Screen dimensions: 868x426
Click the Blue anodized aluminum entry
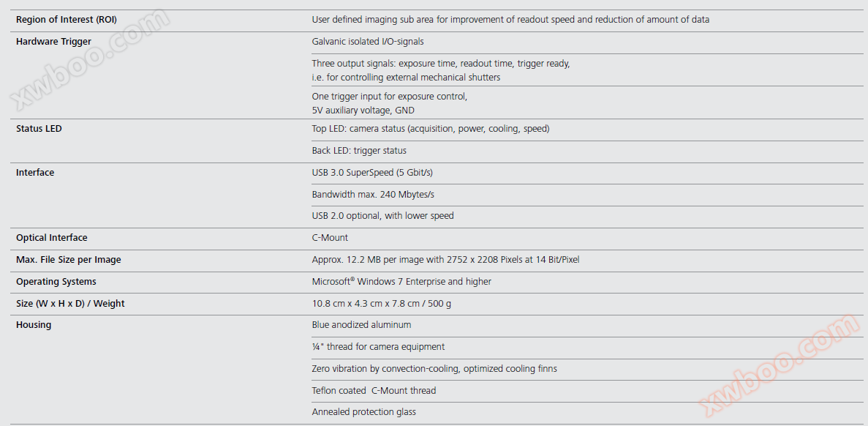[361, 325]
